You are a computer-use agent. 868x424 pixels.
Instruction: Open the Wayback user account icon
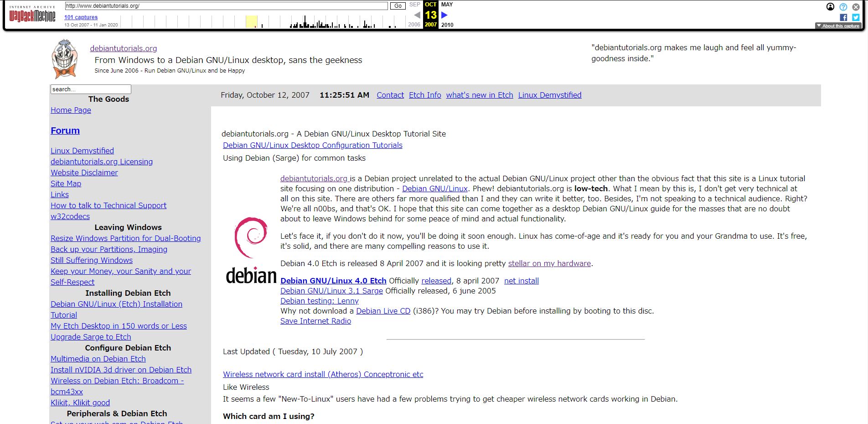tap(830, 6)
